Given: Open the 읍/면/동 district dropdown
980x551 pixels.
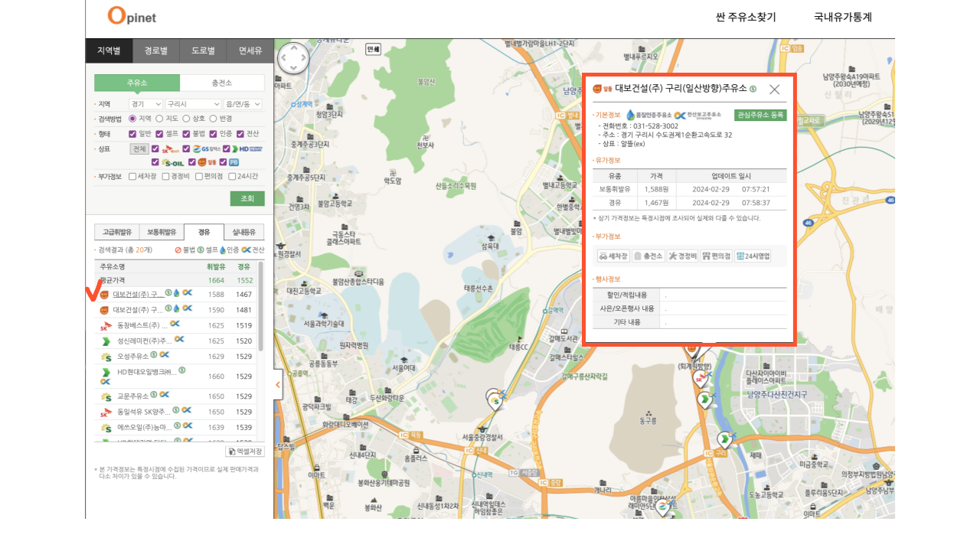Looking at the screenshot, I should pyautogui.click(x=243, y=104).
